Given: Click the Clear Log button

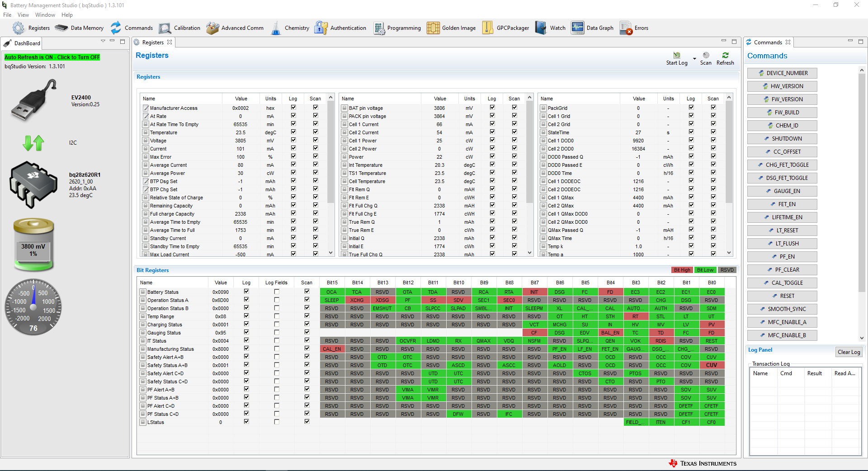Looking at the screenshot, I should 849,352.
